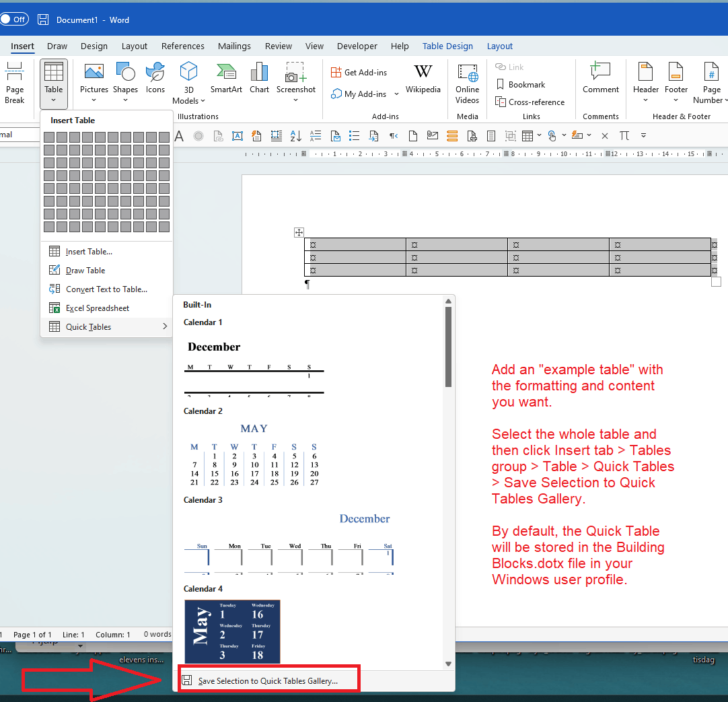Click the Footer button
Screen dimensions: 728x702
[676, 82]
